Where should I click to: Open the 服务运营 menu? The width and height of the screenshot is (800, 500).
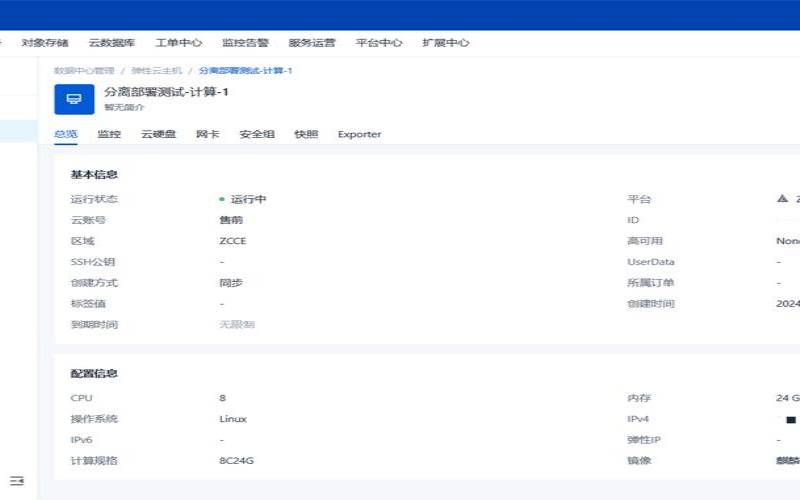pyautogui.click(x=312, y=43)
